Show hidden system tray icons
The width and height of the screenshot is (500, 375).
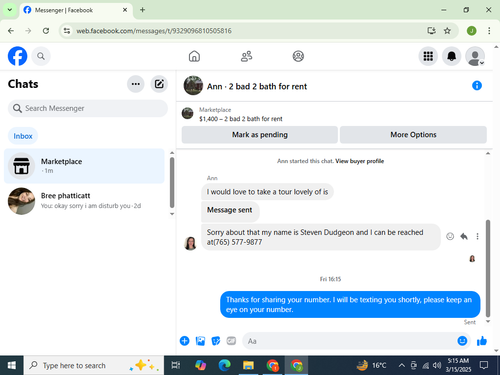click(402, 365)
